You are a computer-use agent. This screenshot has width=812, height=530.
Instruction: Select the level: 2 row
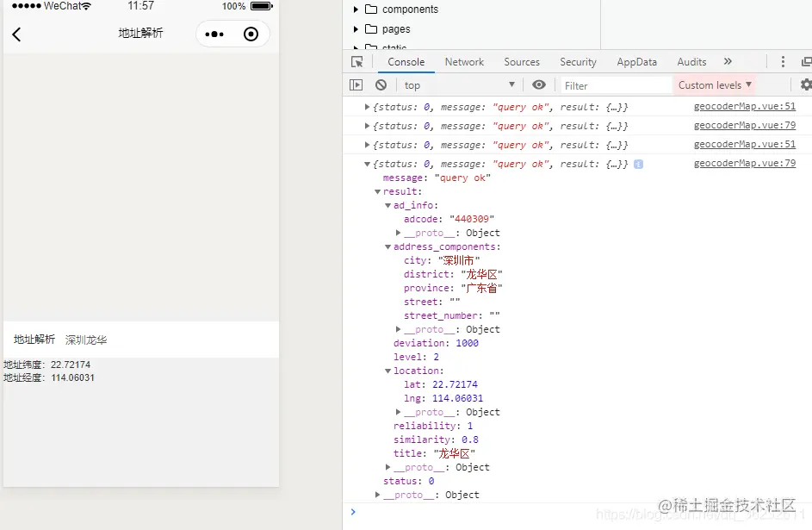click(x=416, y=357)
